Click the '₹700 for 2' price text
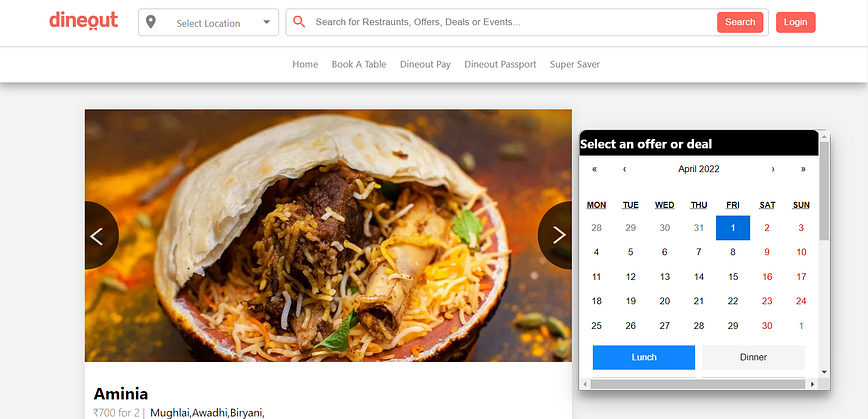 pyautogui.click(x=116, y=413)
